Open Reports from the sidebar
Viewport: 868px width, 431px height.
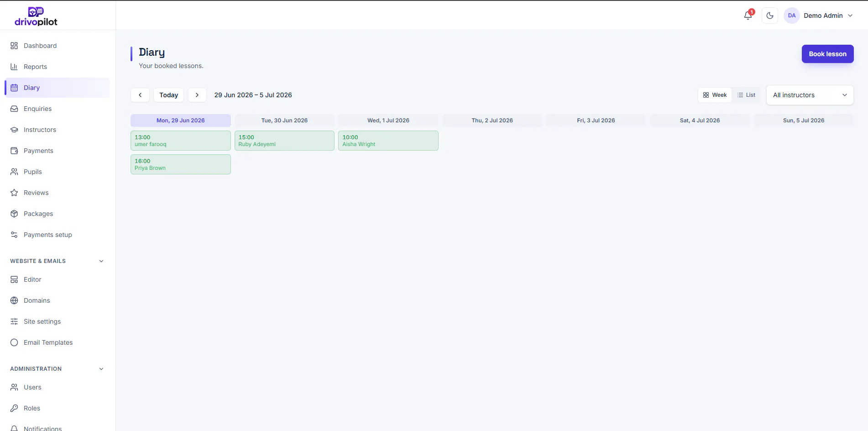click(57, 67)
